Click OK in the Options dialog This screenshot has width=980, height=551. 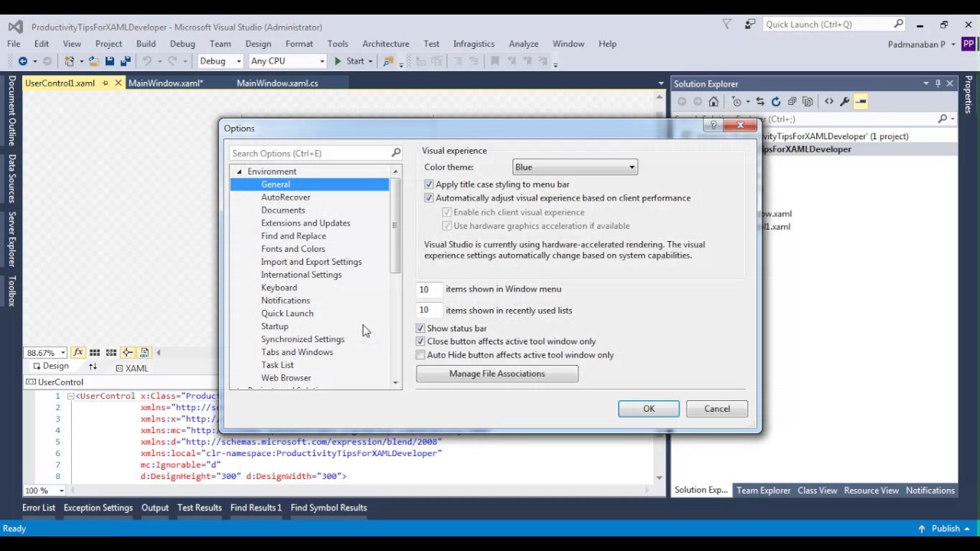coord(648,409)
